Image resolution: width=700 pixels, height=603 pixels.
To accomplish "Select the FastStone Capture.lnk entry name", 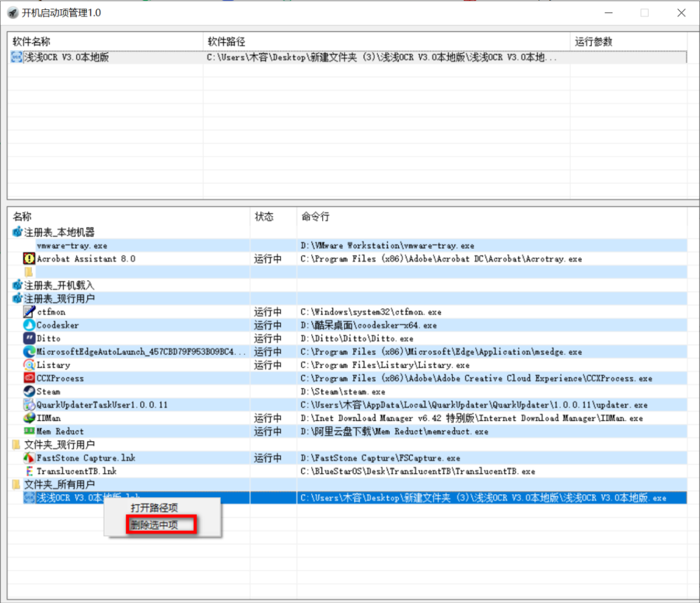I will [86, 458].
